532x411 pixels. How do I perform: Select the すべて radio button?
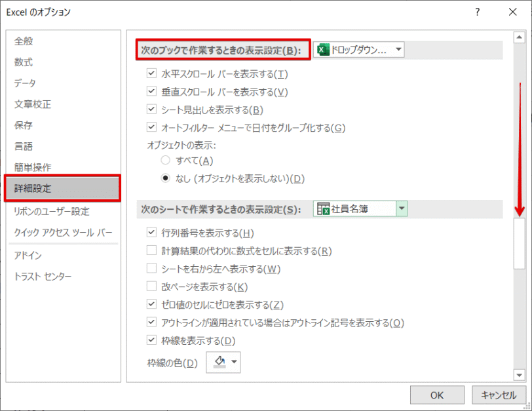(x=166, y=161)
